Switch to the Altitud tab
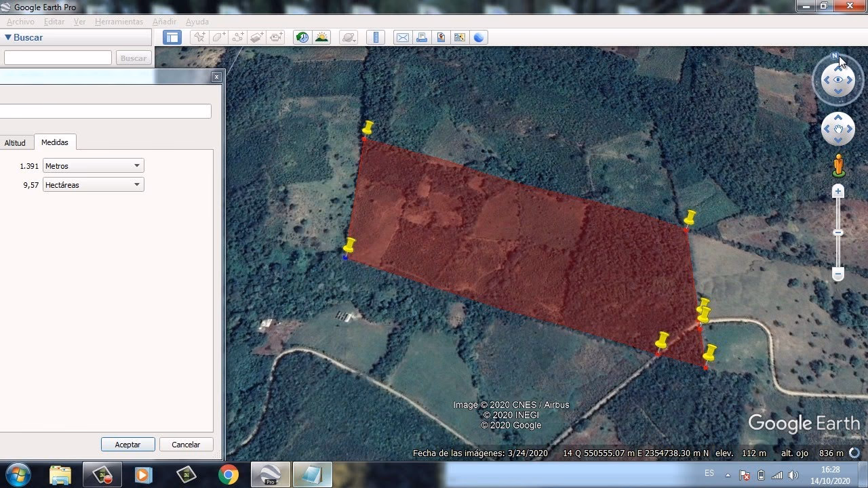 pyautogui.click(x=15, y=143)
